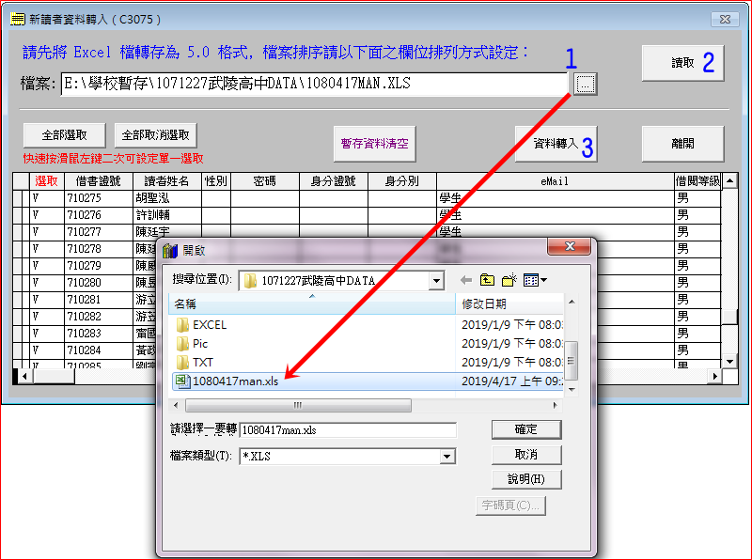Toggle 選取 mark for row 710277
Screen dimensions: 752x560
pos(46,232)
